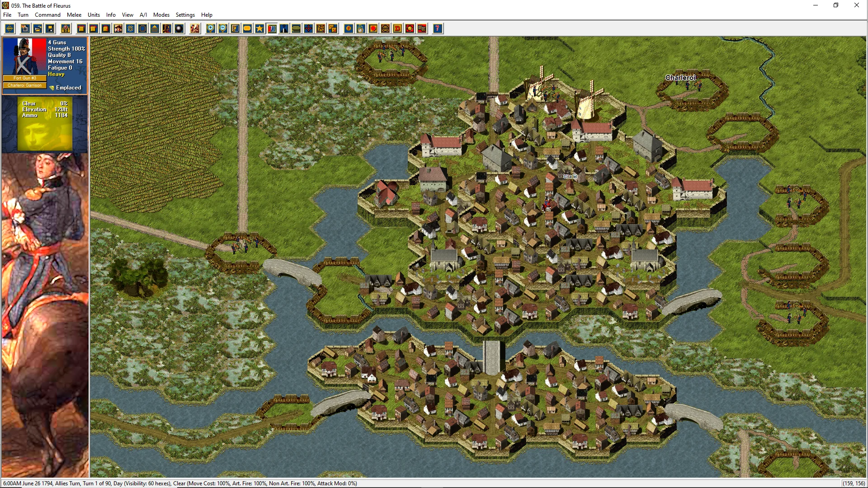The image size is (868, 488).
Task: Click the Napoleon portrait toolbar icon
Action: point(118,29)
